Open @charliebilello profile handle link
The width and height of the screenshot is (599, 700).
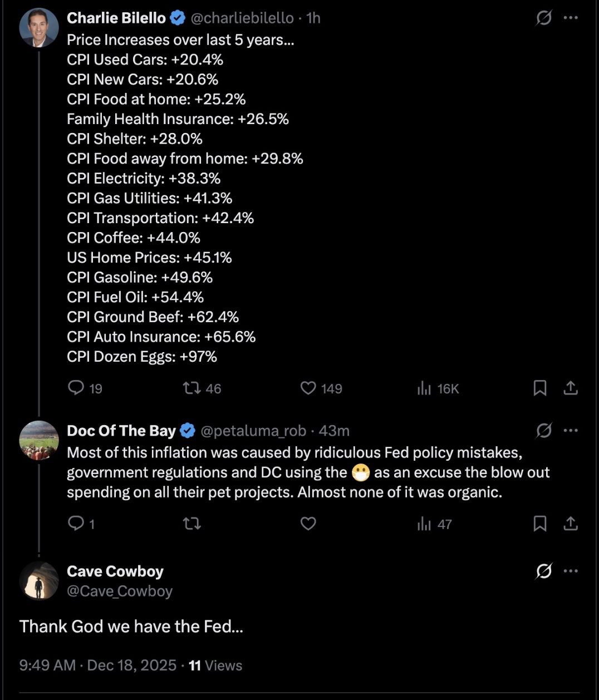[x=242, y=18]
